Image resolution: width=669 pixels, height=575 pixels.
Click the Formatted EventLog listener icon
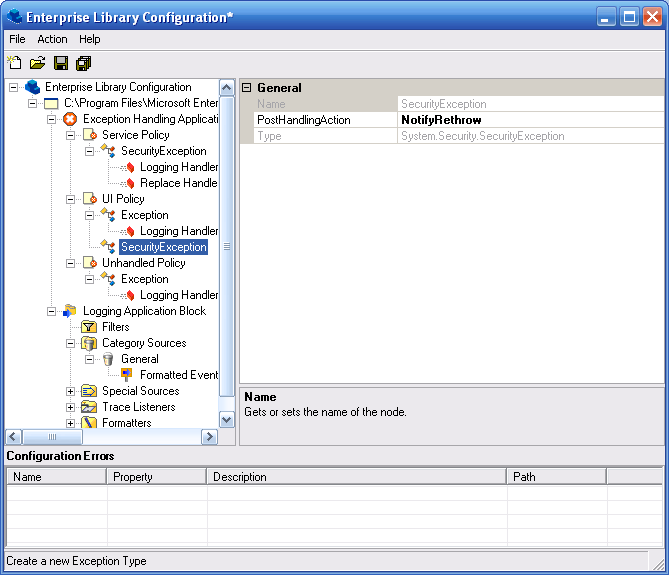[126, 375]
